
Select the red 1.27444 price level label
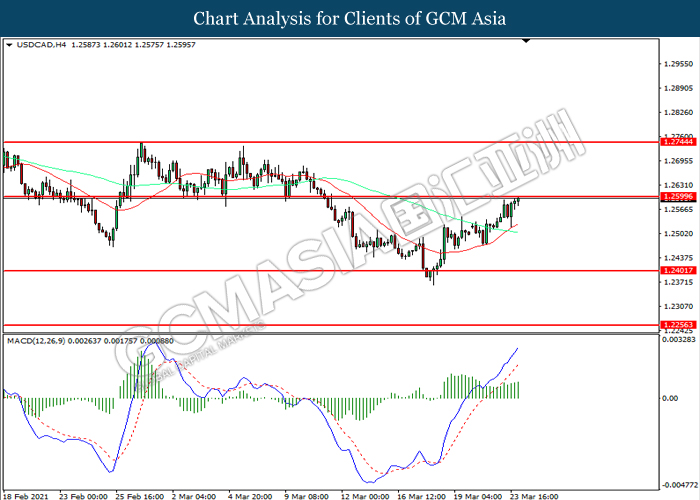678,142
